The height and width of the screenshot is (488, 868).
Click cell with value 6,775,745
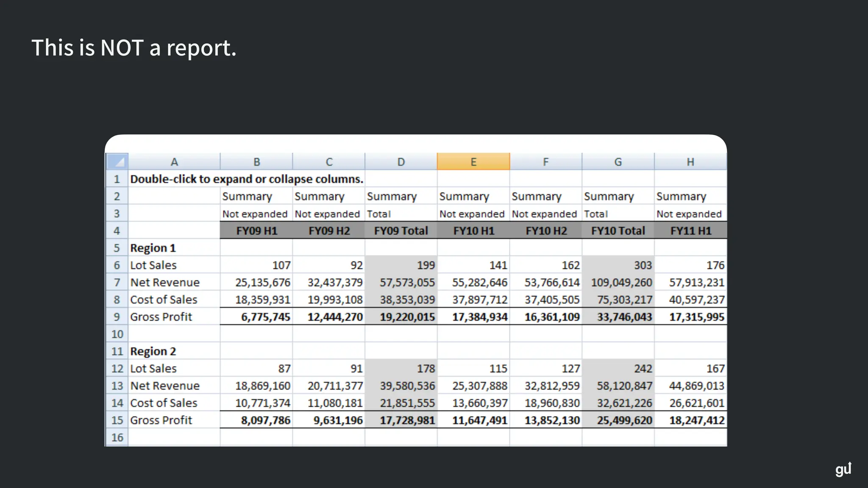256,316
